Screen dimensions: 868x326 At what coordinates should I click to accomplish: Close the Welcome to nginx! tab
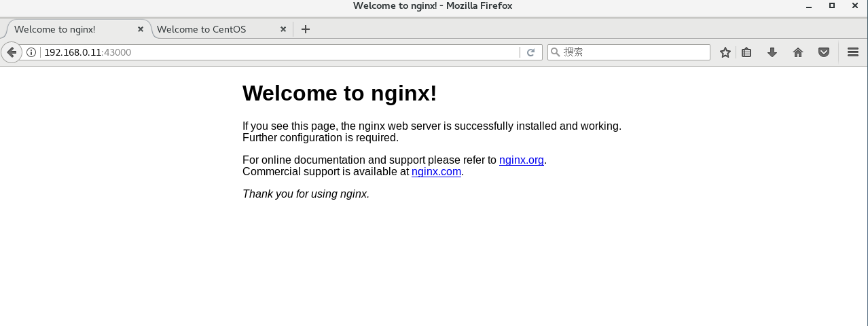click(141, 29)
